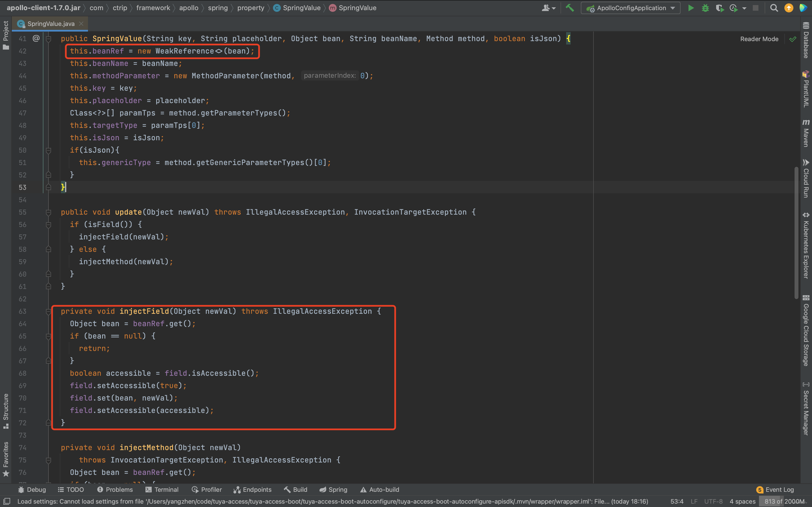Viewport: 812px width, 507px height.
Task: Click the Run button to execute application
Action: click(690, 8)
